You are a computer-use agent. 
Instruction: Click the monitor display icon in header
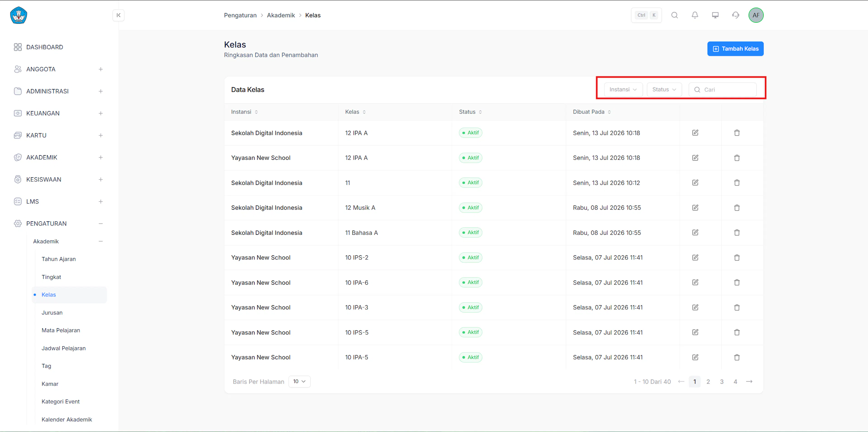click(715, 15)
